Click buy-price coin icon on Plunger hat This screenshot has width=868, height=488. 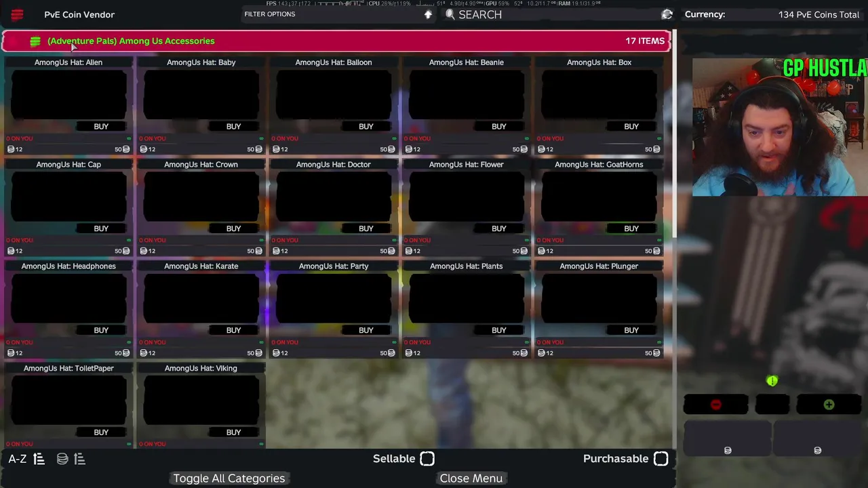pyautogui.click(x=656, y=353)
